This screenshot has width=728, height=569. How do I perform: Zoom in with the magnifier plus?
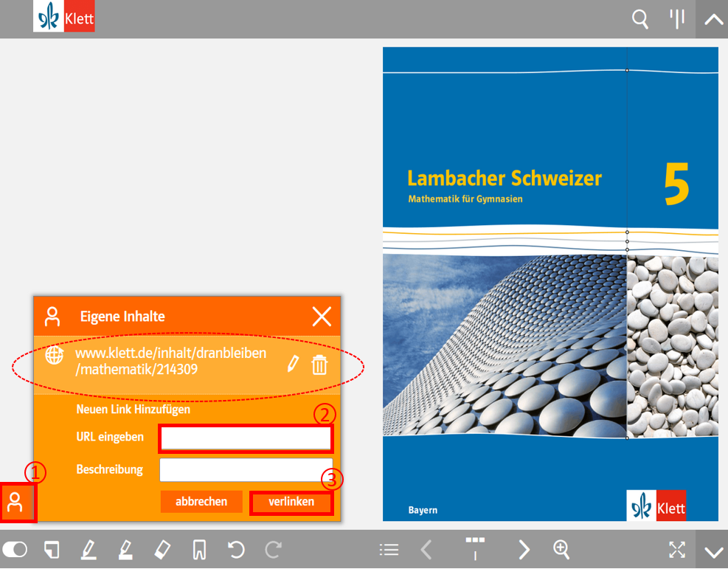click(x=561, y=550)
